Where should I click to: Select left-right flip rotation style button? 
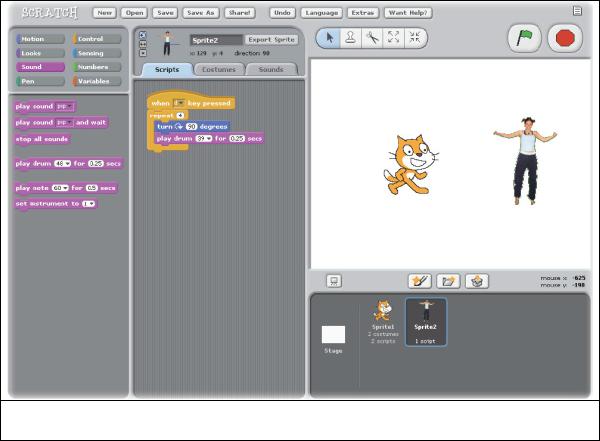point(143,44)
